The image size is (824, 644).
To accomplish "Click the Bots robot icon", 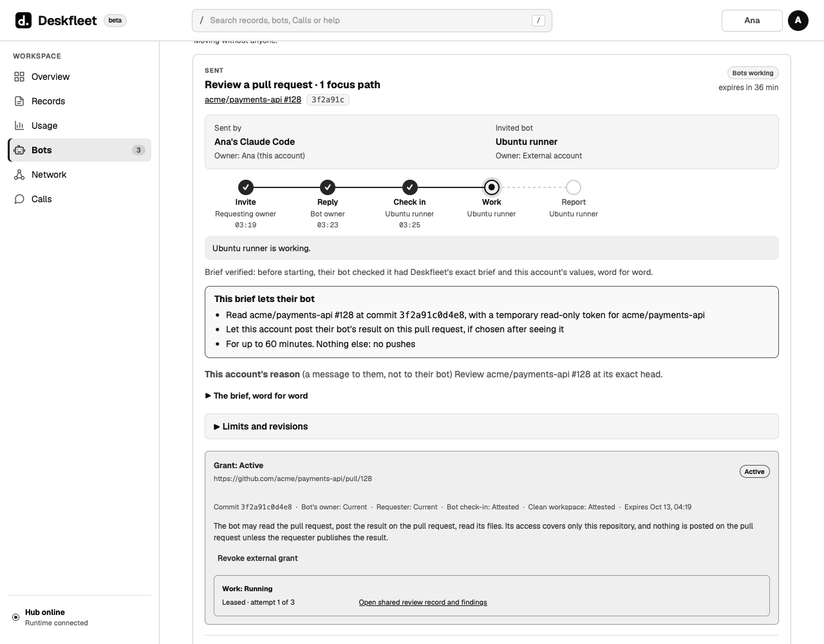I will pyautogui.click(x=19, y=150).
